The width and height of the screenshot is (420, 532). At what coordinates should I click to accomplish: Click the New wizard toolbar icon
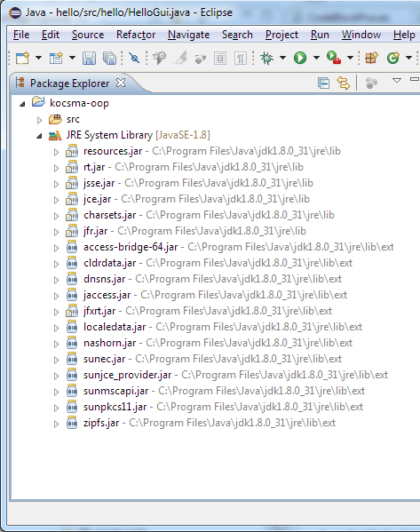[x=23, y=58]
